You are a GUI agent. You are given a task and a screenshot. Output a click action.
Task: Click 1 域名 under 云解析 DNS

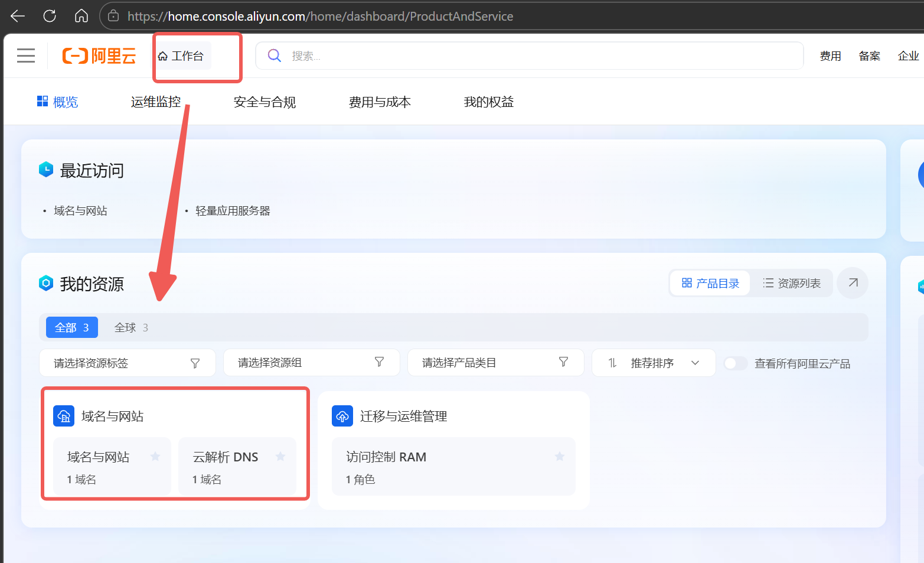coord(207,479)
